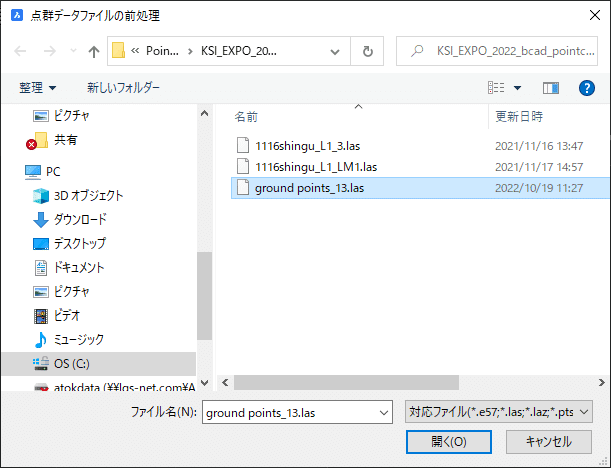Click キャンセル button
This screenshot has width=611, height=468.
[x=549, y=442]
